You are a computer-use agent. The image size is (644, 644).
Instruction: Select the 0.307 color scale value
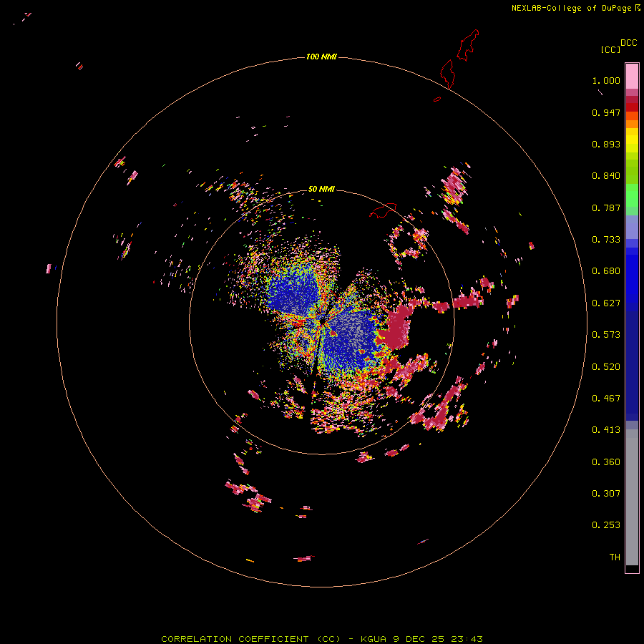pos(606,494)
